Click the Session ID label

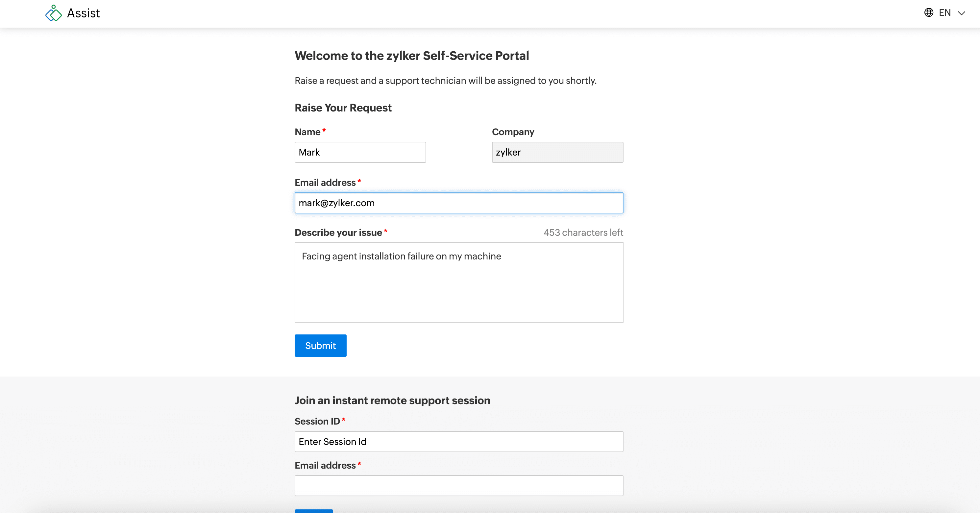[317, 421]
